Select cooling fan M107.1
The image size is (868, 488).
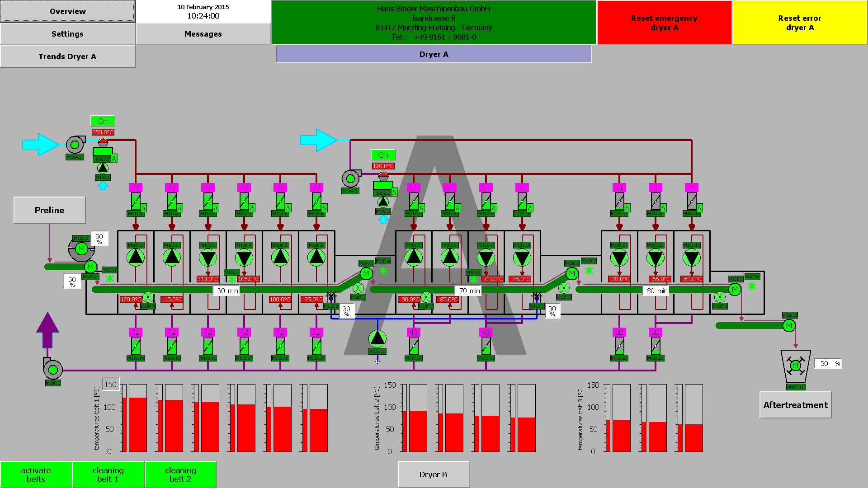(358, 288)
